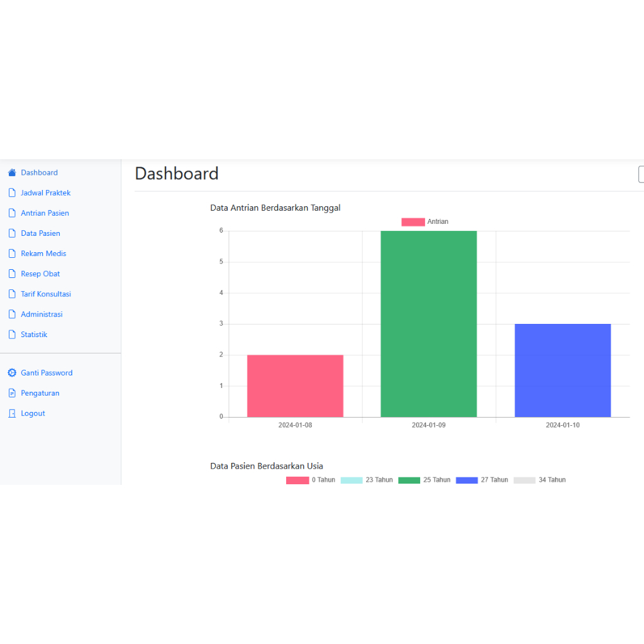Click the pink bar for 2024-01-08
This screenshot has width=644, height=644.
pos(296,386)
